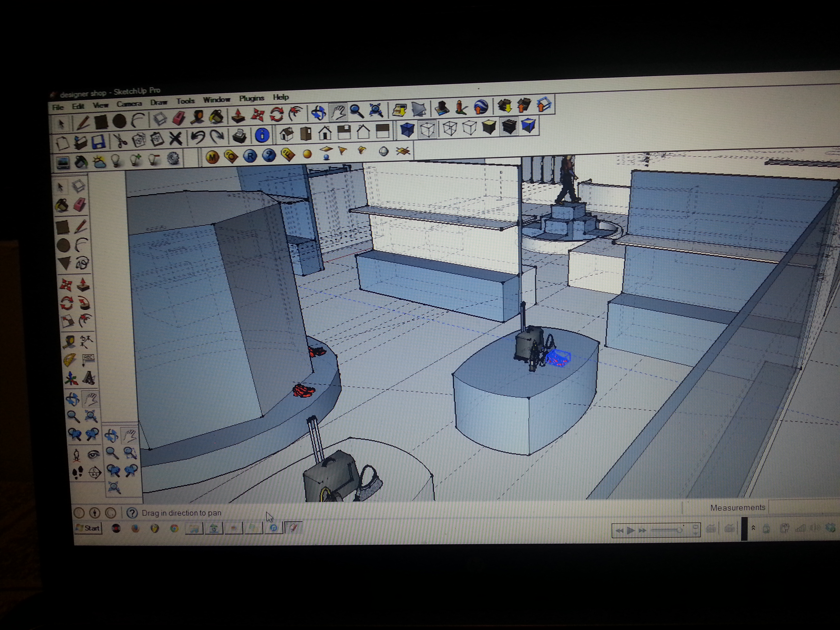Select the Tape Measure tool in left toolbox
The image size is (840, 630).
coord(69,342)
